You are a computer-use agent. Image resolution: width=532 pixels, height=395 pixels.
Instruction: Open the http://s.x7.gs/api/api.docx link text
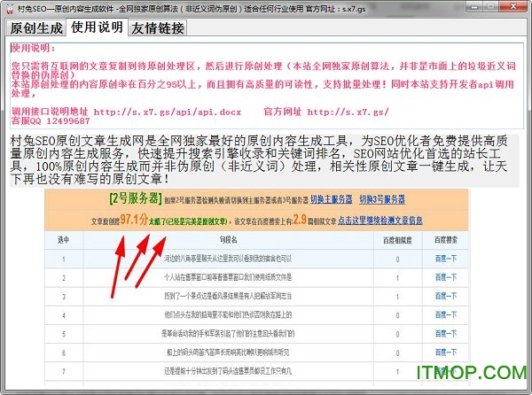click(168, 112)
